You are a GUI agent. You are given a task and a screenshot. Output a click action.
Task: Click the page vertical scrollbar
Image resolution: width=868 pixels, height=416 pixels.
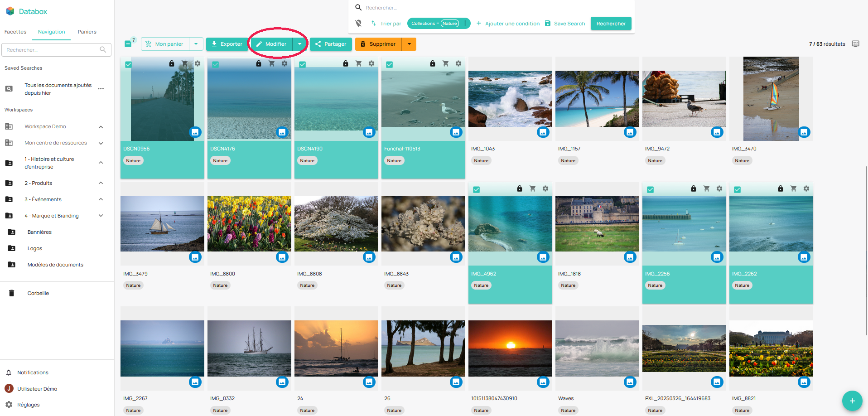pos(866,249)
